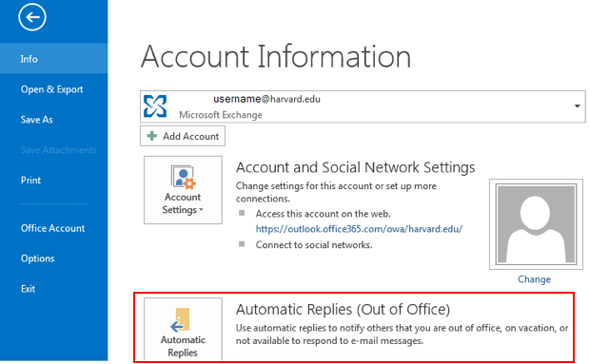
Task: Open the Office Account page
Action: pos(53,228)
